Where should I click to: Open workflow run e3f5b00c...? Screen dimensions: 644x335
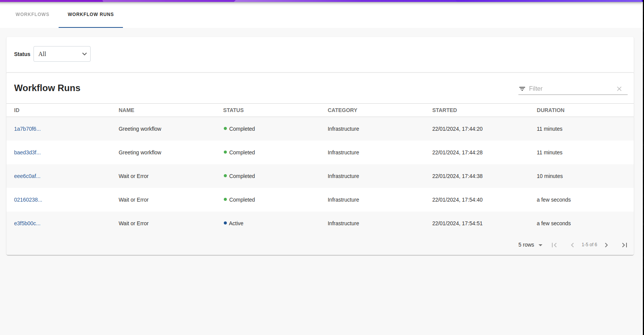coord(27,223)
